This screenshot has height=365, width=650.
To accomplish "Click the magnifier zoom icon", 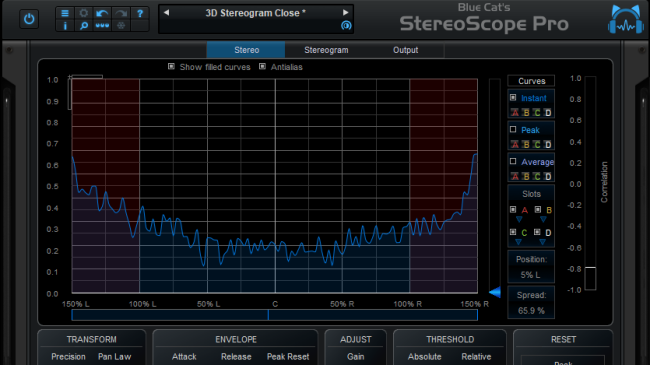I will tap(84, 26).
